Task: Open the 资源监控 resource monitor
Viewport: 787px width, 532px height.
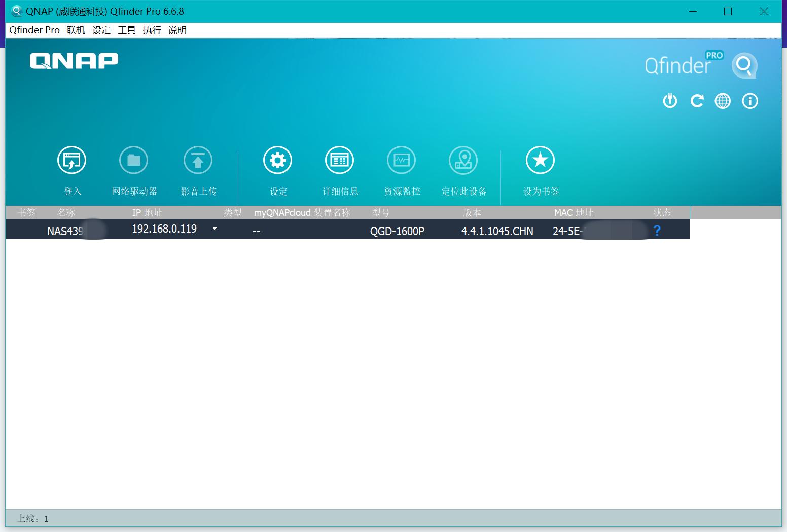Action: tap(402, 160)
